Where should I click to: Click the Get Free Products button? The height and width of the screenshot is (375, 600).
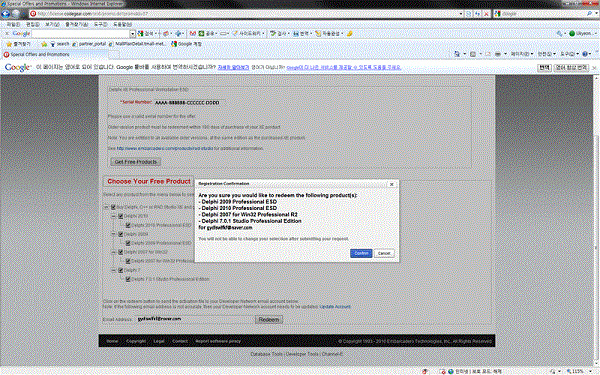pyautogui.click(x=135, y=162)
